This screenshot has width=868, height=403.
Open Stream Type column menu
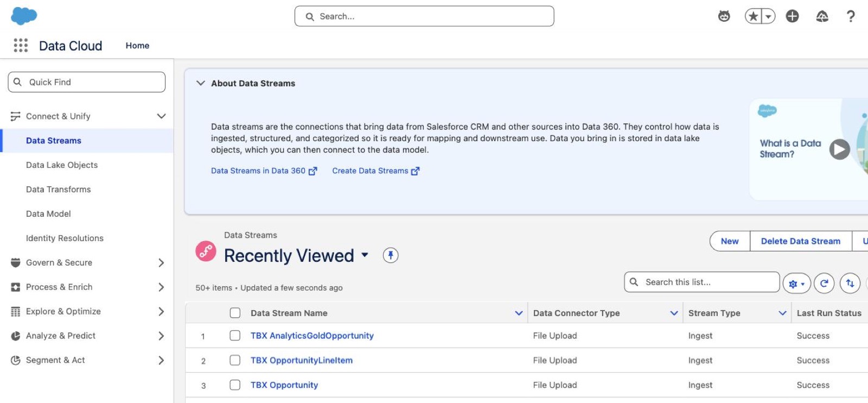[x=782, y=313]
